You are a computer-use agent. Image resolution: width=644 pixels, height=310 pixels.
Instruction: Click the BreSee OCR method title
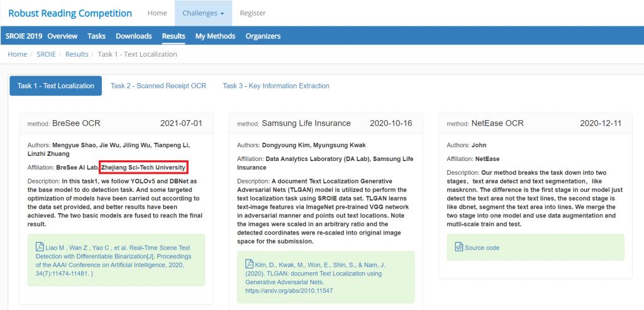pos(76,123)
